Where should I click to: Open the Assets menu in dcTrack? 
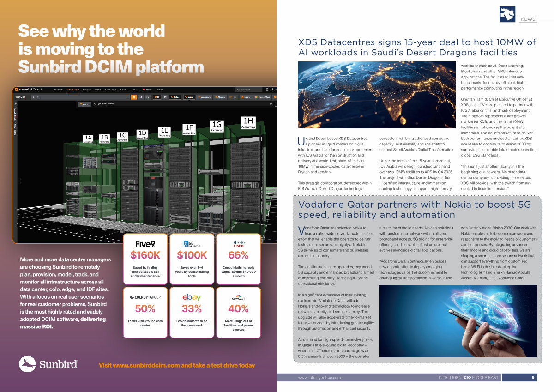(x=98, y=90)
